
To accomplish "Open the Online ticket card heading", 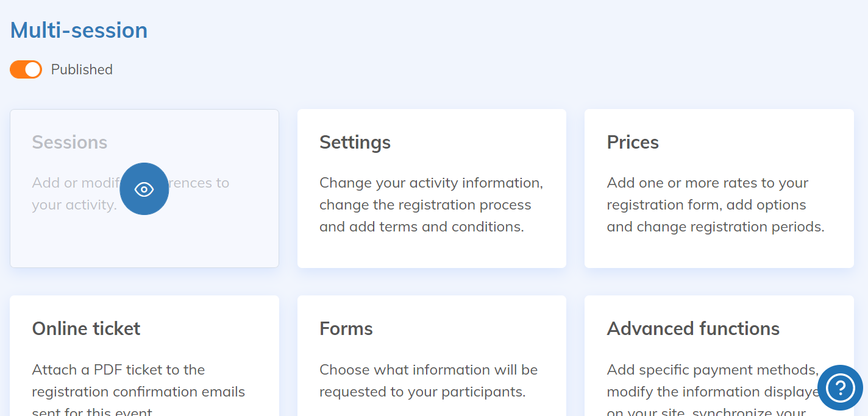I will click(x=86, y=329).
